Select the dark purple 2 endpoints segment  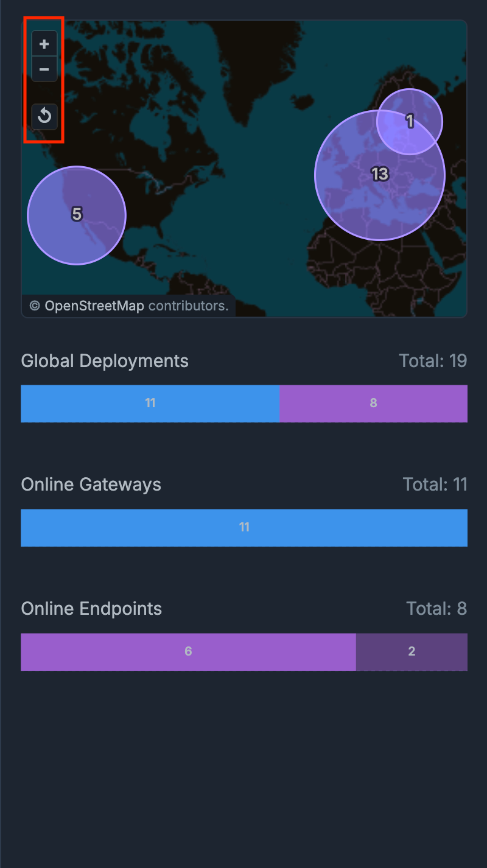(412, 652)
